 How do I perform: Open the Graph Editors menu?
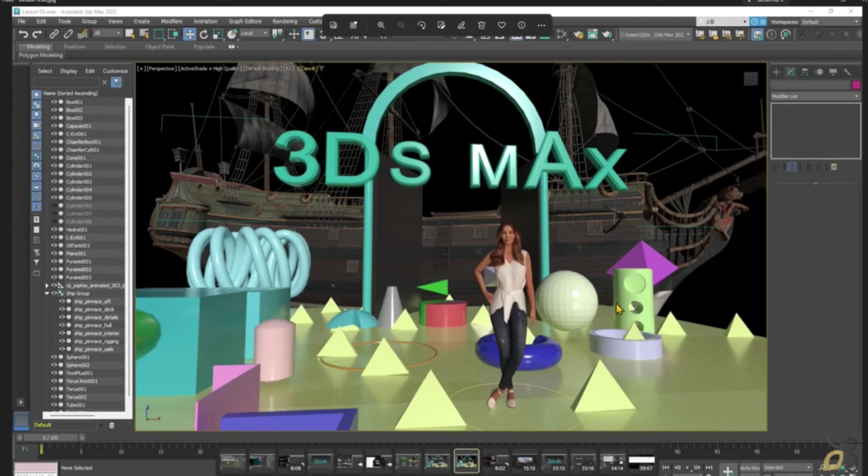245,21
